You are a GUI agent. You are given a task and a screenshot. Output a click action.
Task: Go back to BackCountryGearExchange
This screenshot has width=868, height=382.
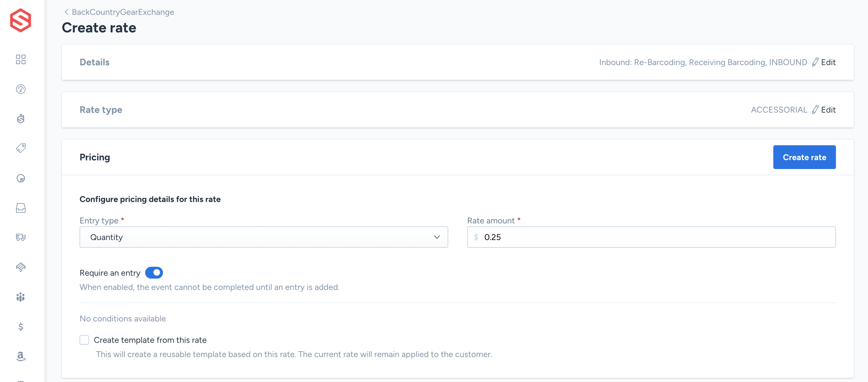coord(123,12)
